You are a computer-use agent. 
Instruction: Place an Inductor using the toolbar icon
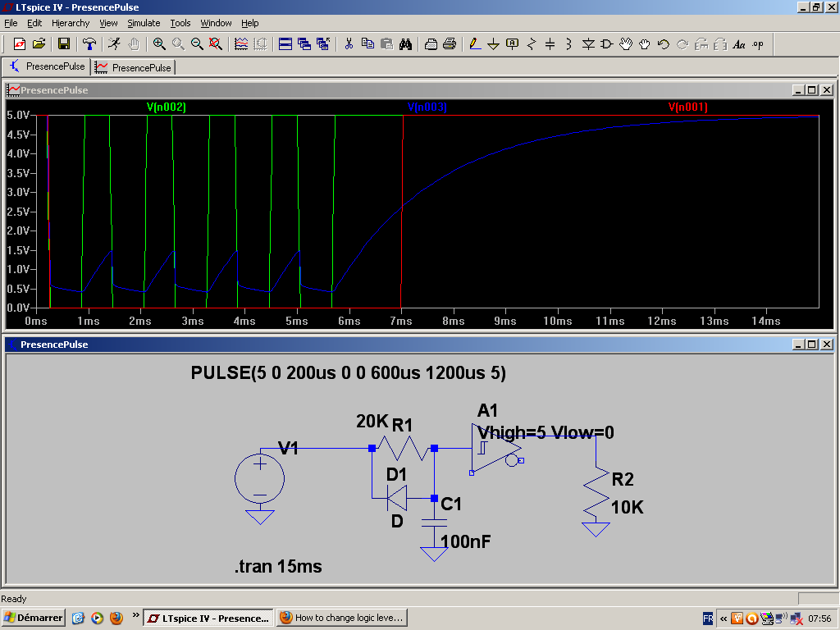pyautogui.click(x=569, y=44)
